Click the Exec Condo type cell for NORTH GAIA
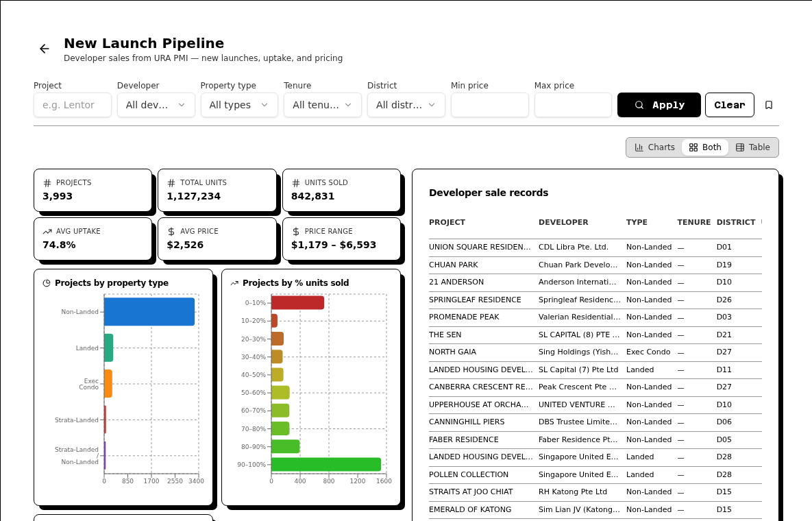This screenshot has height=521, width=812. pos(648,352)
